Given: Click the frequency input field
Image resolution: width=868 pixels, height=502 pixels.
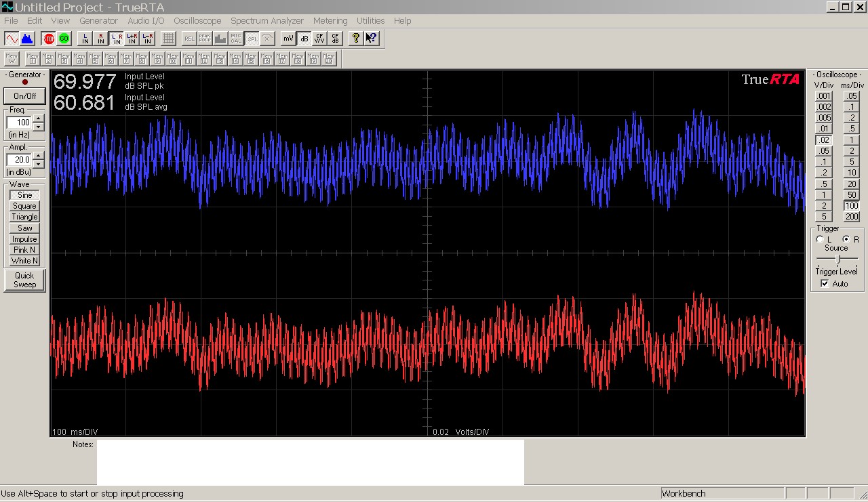Looking at the screenshot, I should tap(19, 123).
